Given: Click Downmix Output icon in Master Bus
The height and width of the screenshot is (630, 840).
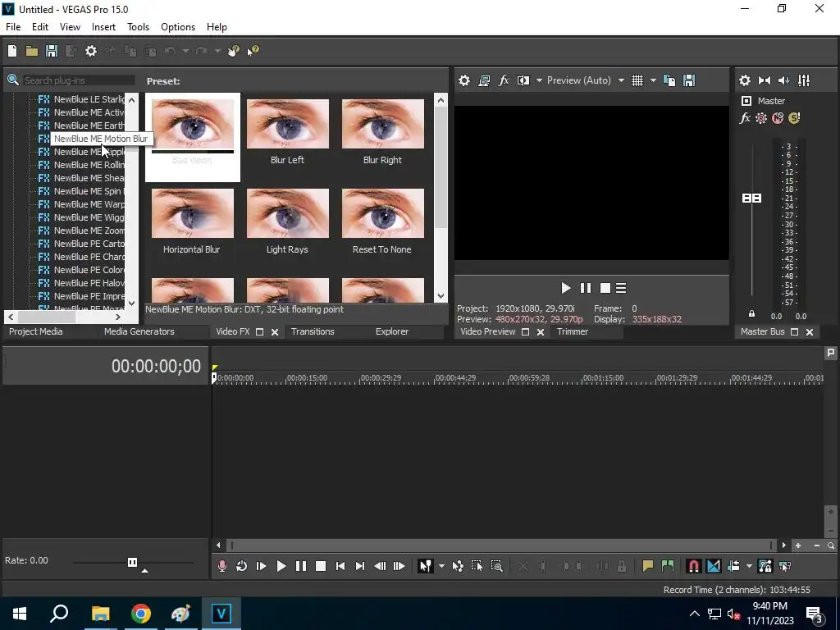Looking at the screenshot, I should tap(765, 80).
